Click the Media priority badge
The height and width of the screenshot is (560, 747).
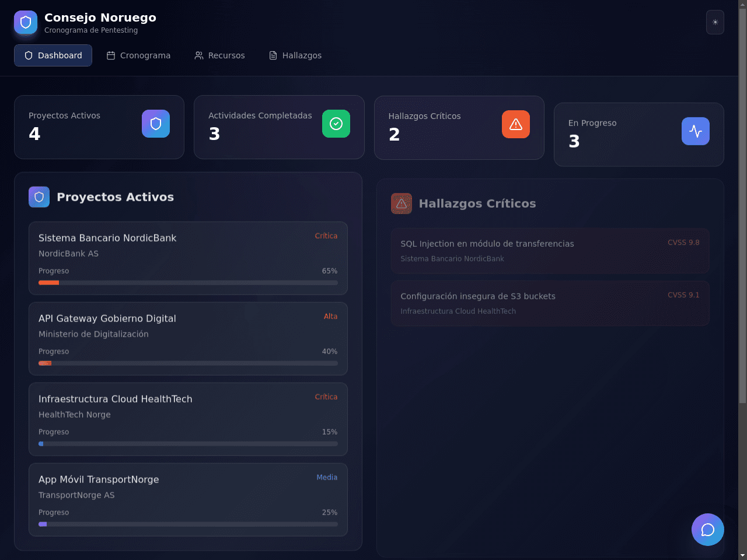pyautogui.click(x=327, y=478)
